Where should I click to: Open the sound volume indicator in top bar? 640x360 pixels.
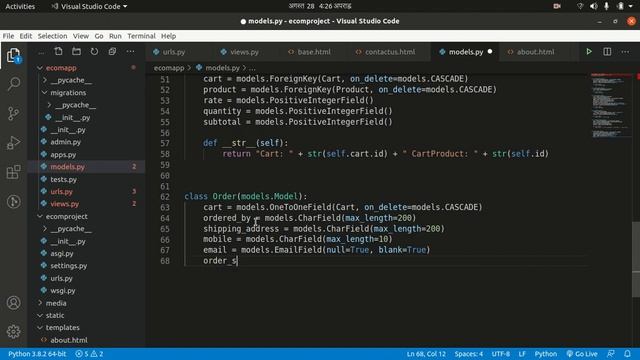[x=593, y=6]
